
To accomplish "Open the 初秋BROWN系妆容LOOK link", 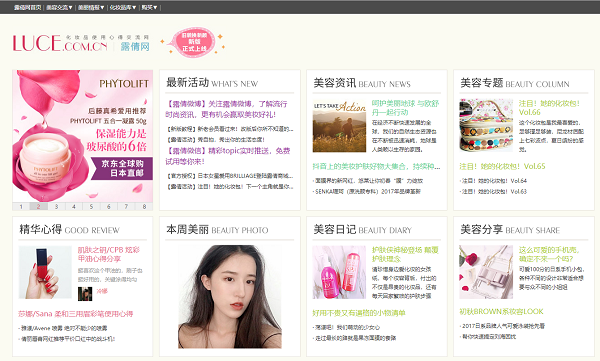I will pyautogui.click(x=501, y=312).
